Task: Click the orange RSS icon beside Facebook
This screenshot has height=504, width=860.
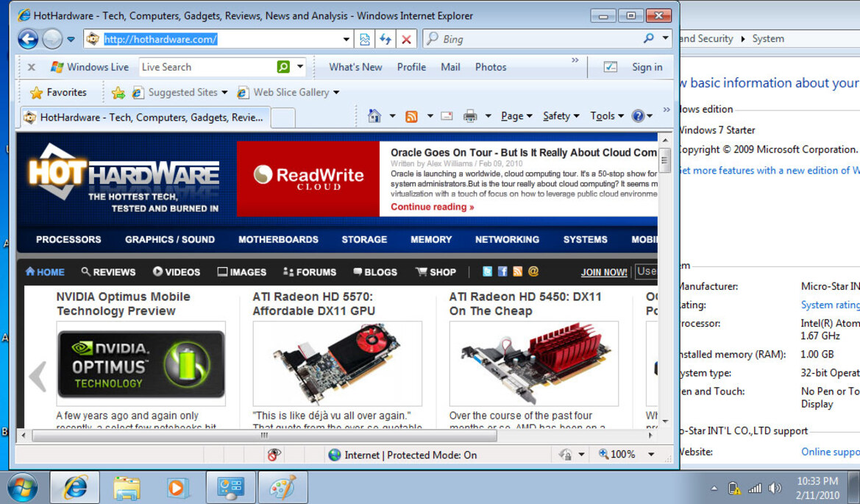Action: pos(518,271)
